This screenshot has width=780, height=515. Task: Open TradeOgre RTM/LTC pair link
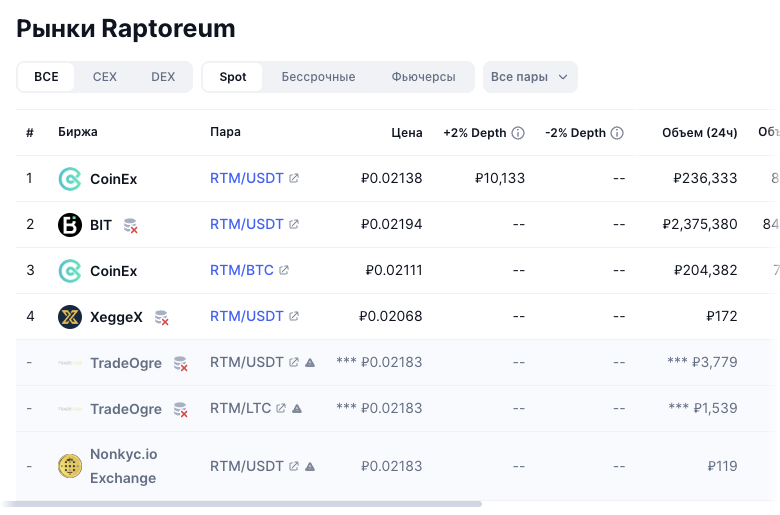(240, 409)
